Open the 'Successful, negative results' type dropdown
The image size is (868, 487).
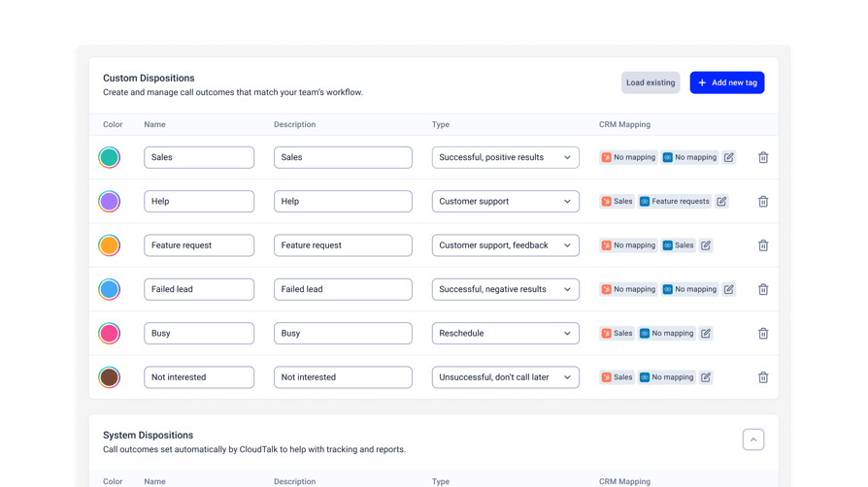[x=506, y=289]
